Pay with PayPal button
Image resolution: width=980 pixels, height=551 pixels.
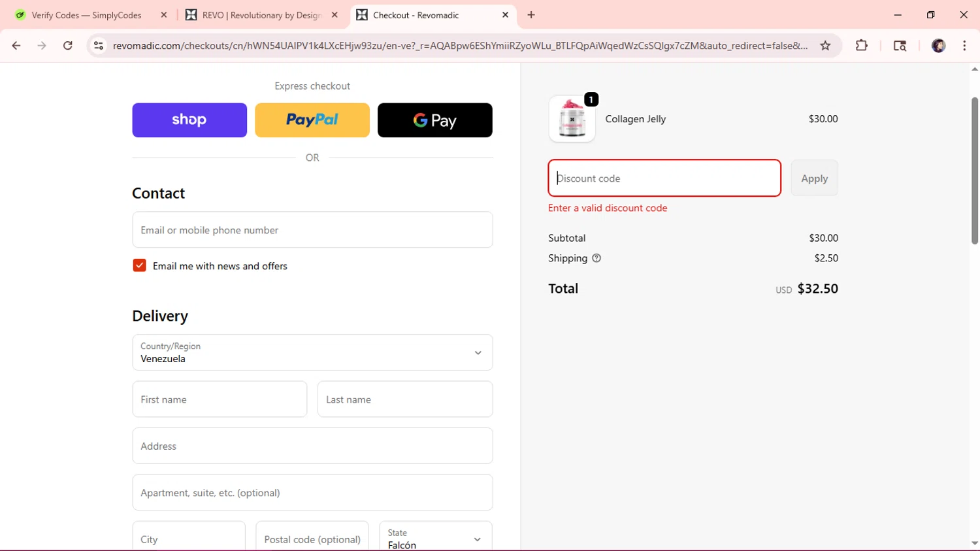[x=312, y=120]
